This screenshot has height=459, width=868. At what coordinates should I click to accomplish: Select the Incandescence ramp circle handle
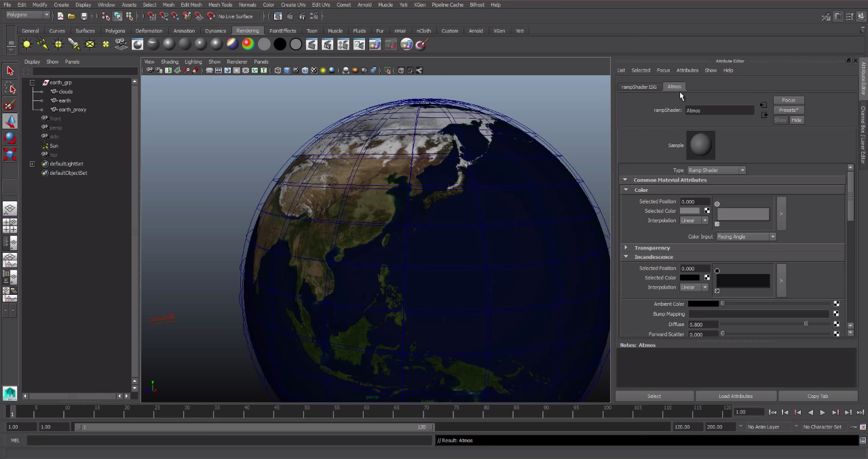717,271
